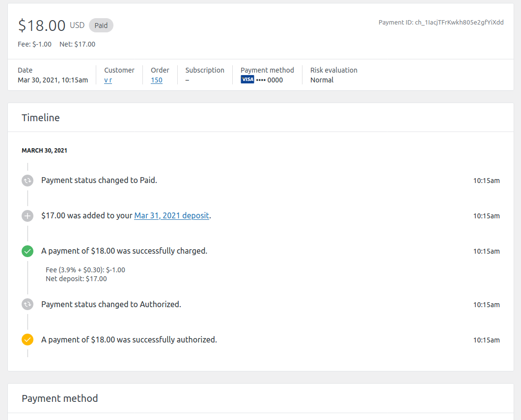Click sync icon beside Paid status change
This screenshot has width=521, height=420.
click(x=27, y=181)
